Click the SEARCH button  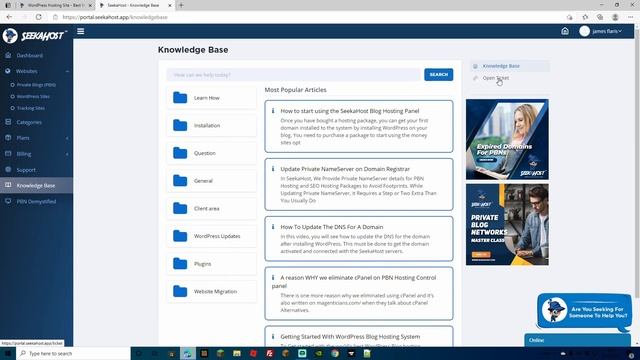coord(438,75)
